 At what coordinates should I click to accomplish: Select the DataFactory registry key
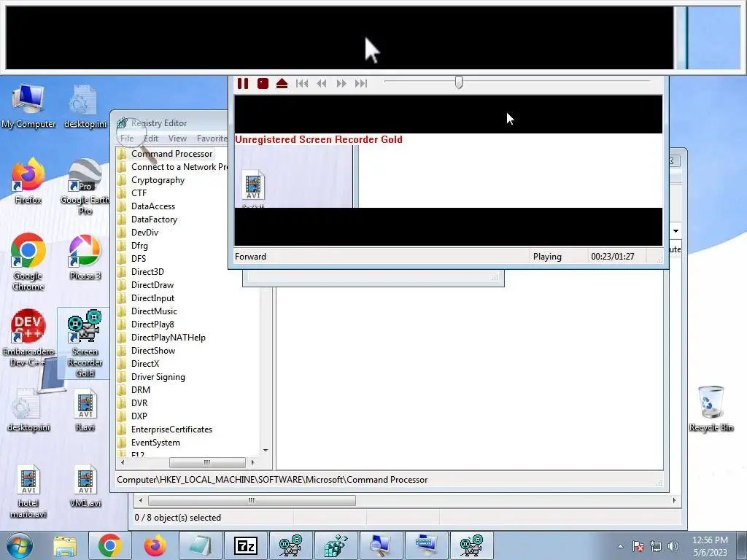click(x=154, y=219)
